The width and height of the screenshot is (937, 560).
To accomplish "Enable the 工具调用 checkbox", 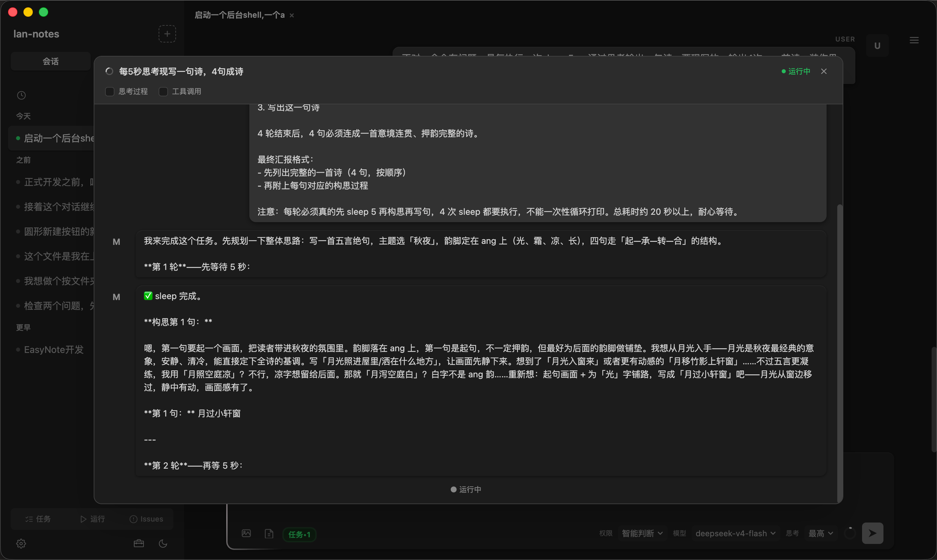I will pos(163,92).
